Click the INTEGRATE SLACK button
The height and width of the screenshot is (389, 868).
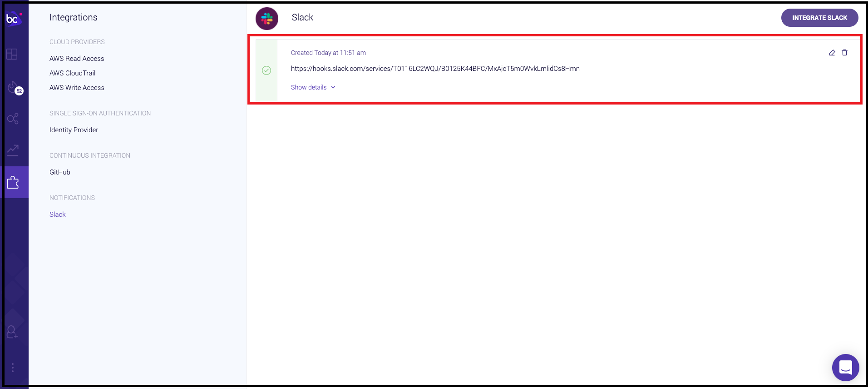(x=820, y=18)
